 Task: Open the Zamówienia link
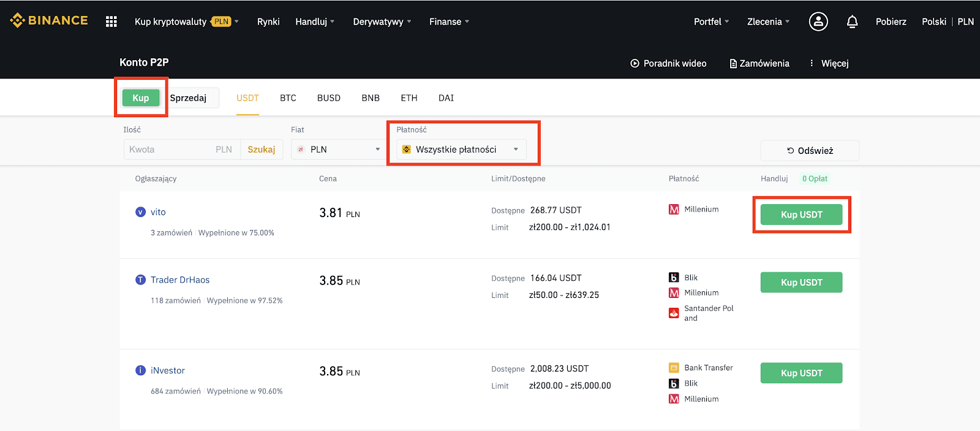[759, 63]
